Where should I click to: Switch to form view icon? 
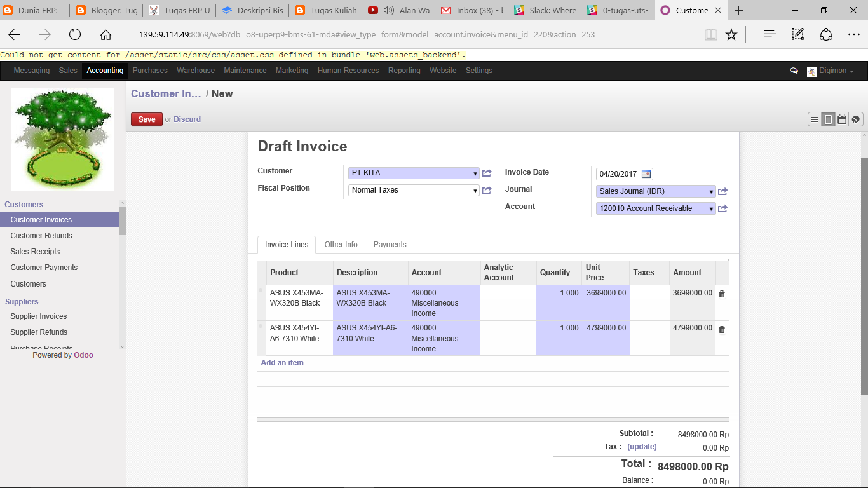pos(828,119)
